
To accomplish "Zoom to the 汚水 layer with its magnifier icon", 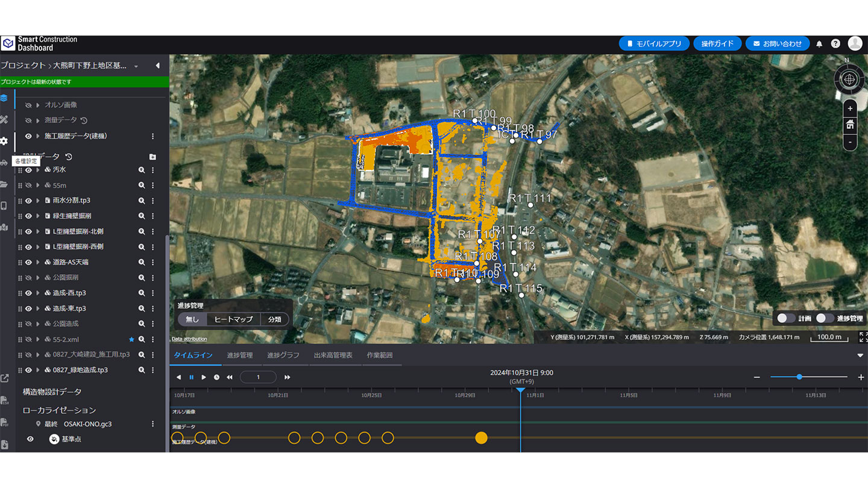I will [142, 170].
